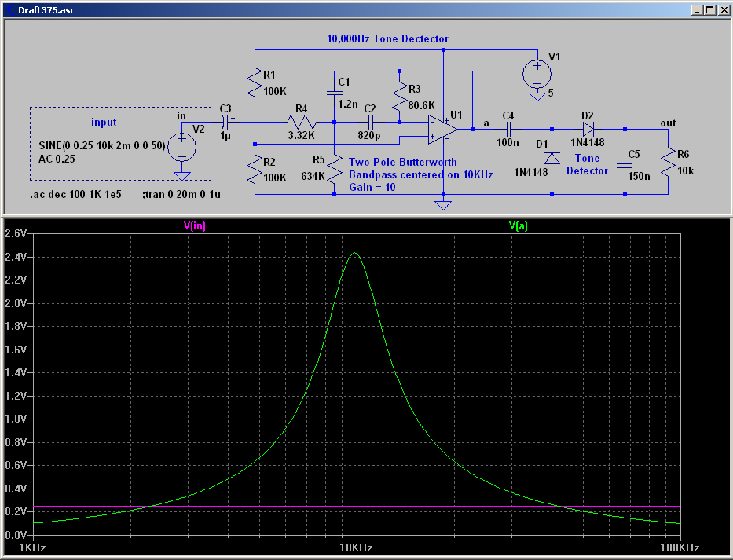The width and height of the screenshot is (733, 560).
Task: Click the a net label
Action: click(486, 123)
